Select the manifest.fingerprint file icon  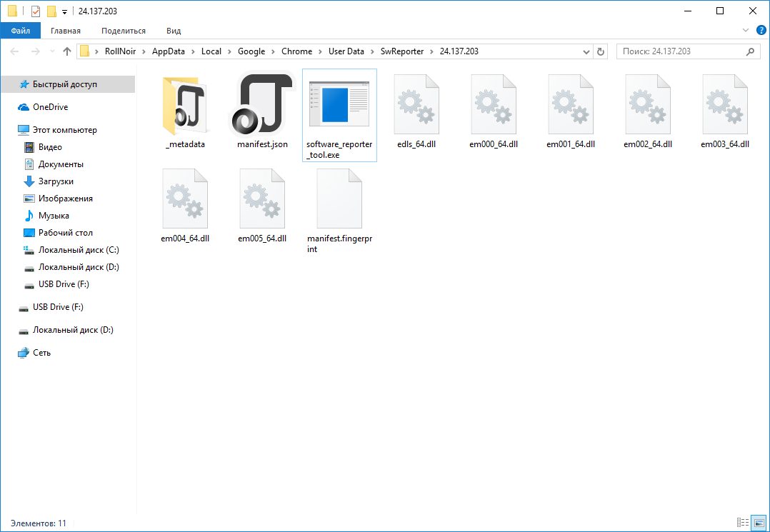(x=339, y=199)
